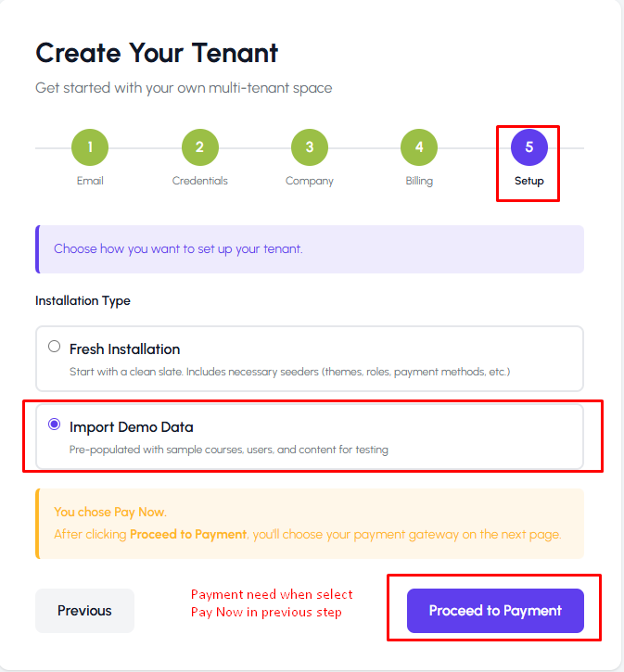
Task: Open the Credentials step label
Action: 199,181
